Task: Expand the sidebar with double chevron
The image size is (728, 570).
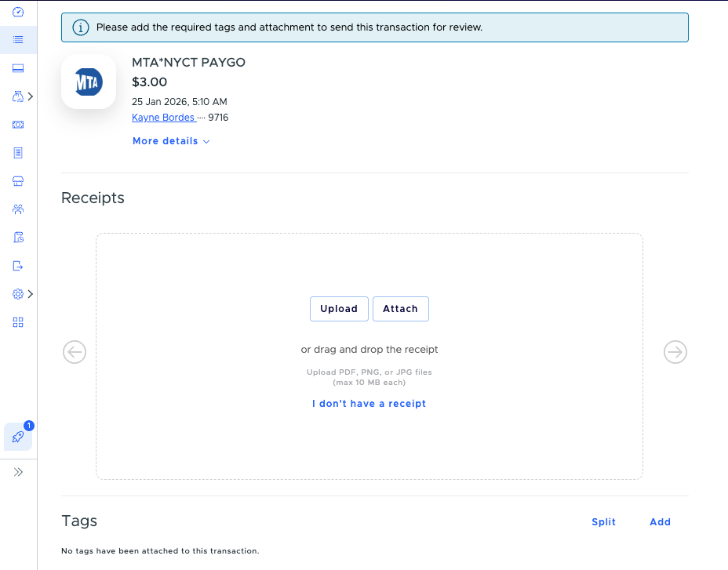Action: pyautogui.click(x=18, y=472)
